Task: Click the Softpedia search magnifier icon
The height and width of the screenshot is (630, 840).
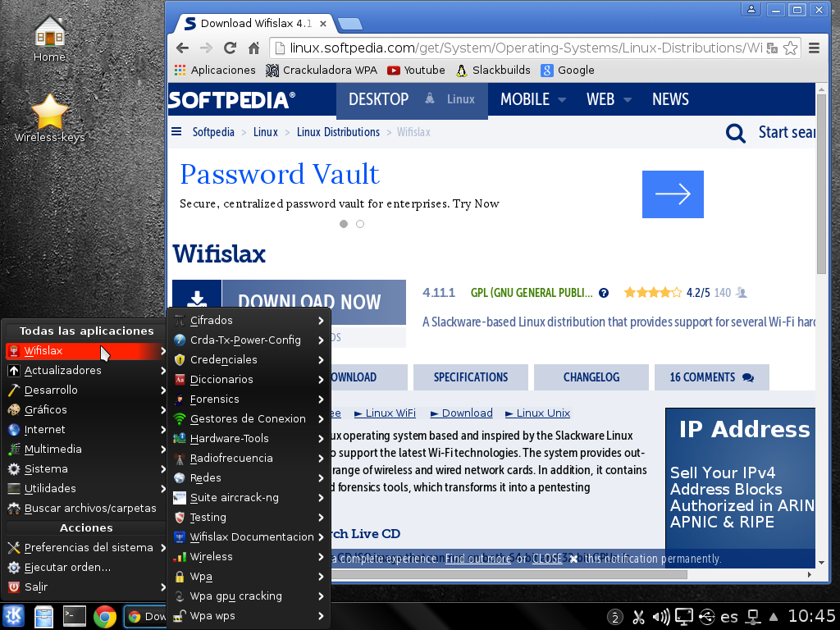Action: point(736,133)
